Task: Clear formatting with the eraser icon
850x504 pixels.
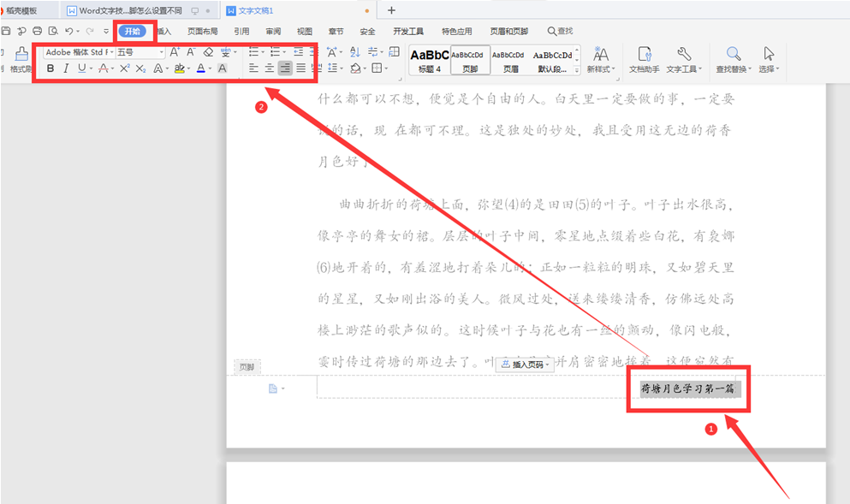Action: coord(208,52)
